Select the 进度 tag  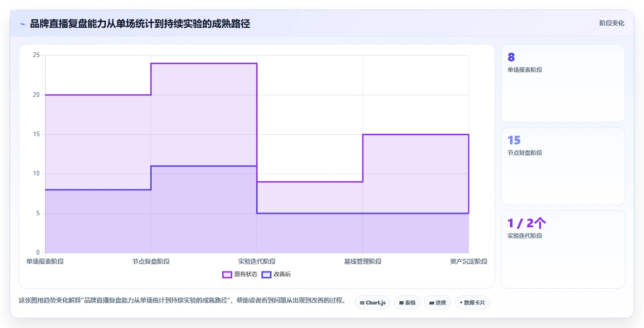[x=438, y=303]
